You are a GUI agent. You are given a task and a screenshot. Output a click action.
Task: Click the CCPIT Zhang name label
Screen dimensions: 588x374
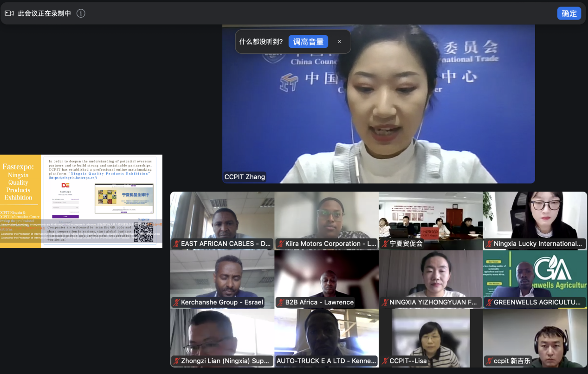(245, 177)
